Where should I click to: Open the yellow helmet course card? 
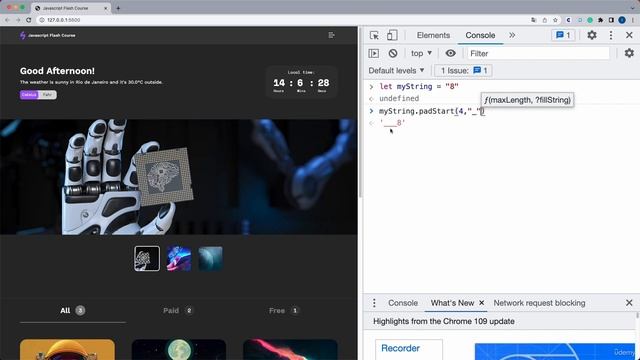(x=67, y=350)
